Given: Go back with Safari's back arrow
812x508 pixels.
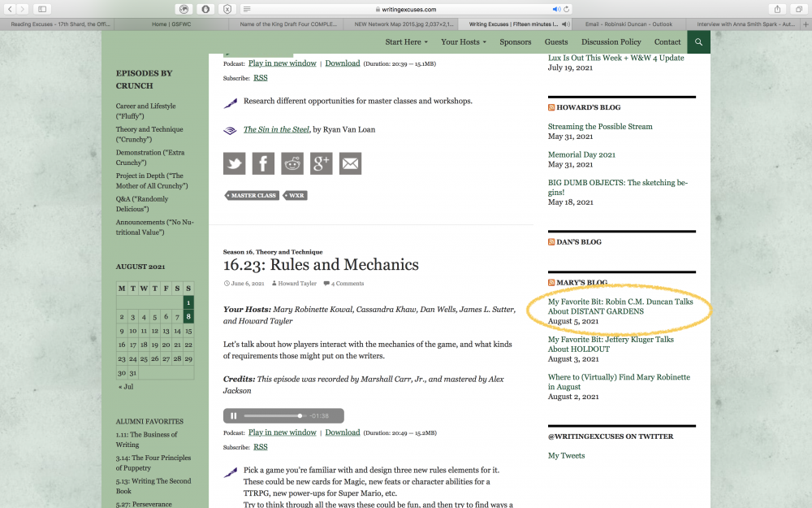Looking at the screenshot, I should click(10, 9).
